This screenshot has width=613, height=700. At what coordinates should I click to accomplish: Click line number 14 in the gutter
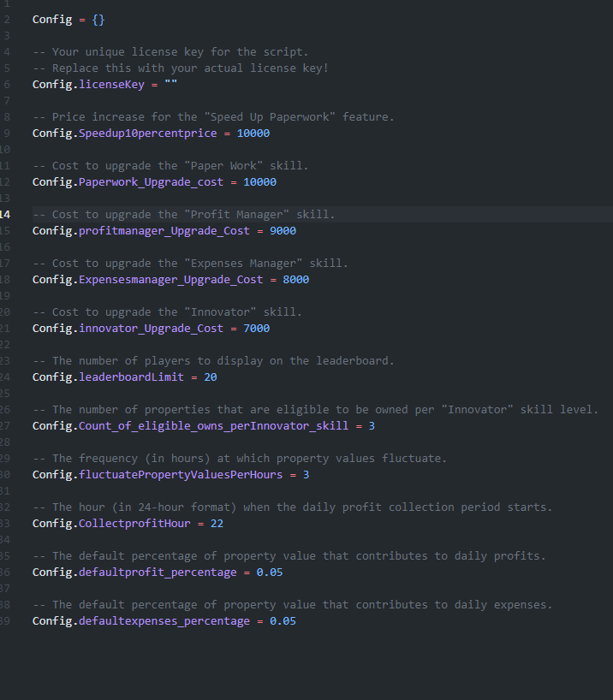pos(6,214)
